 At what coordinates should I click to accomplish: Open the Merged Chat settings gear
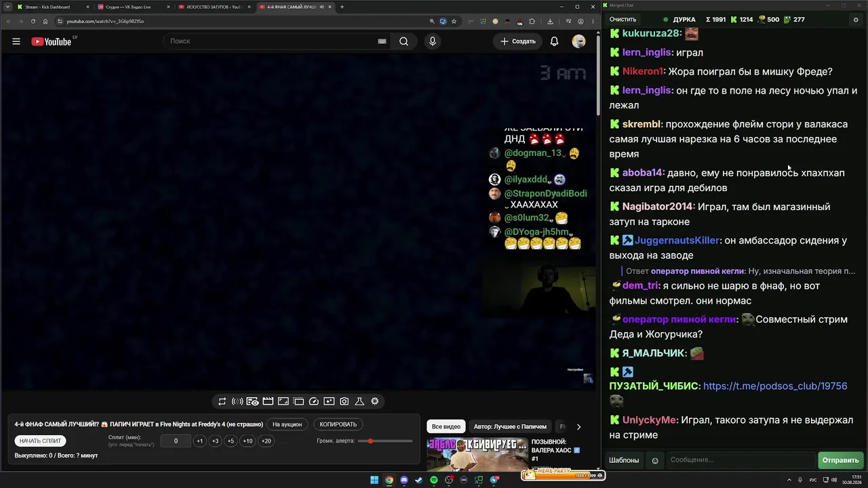[x=855, y=20]
